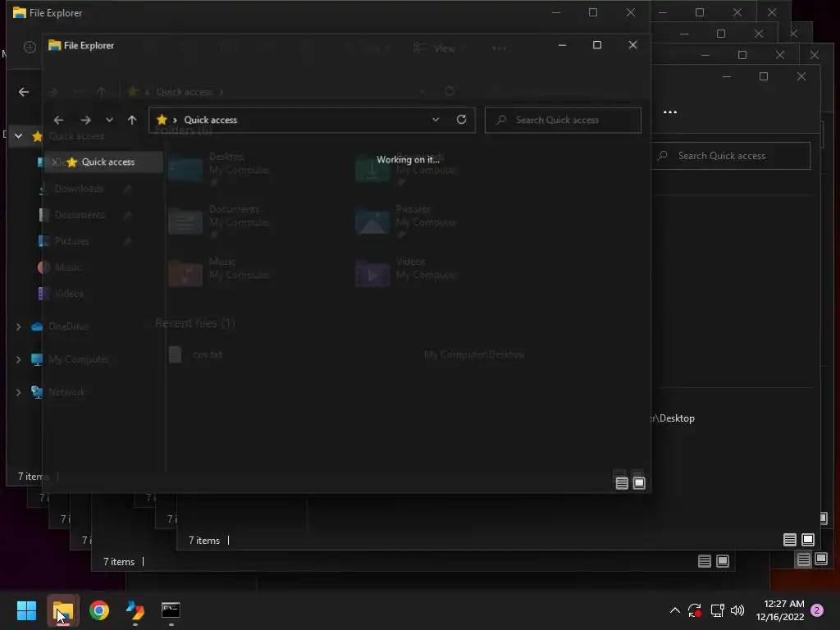Go up one folder level in front window
This screenshot has width=840, height=630.
coord(132,120)
